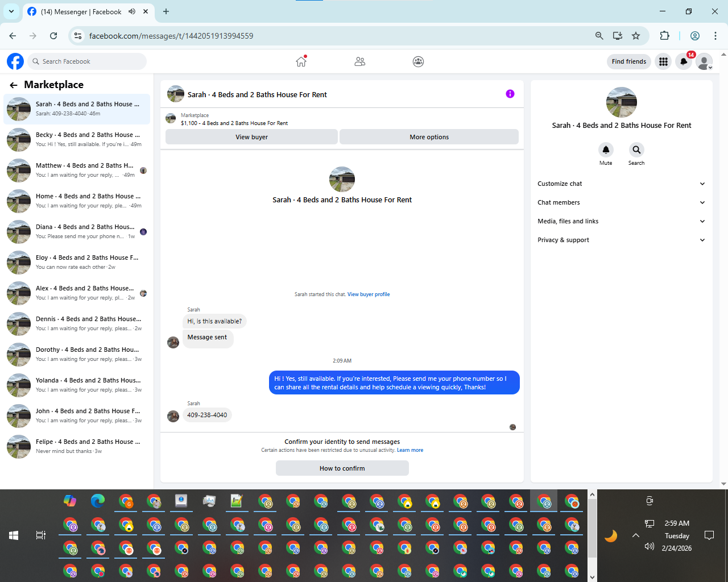Viewport: 728px width, 582px height.
Task: Click the 'Hi, is this available?' message
Action: click(x=214, y=321)
